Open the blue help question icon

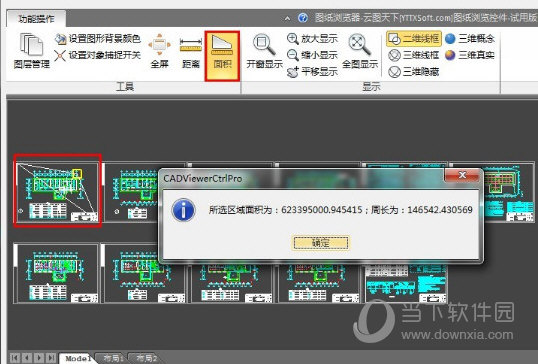click(303, 17)
